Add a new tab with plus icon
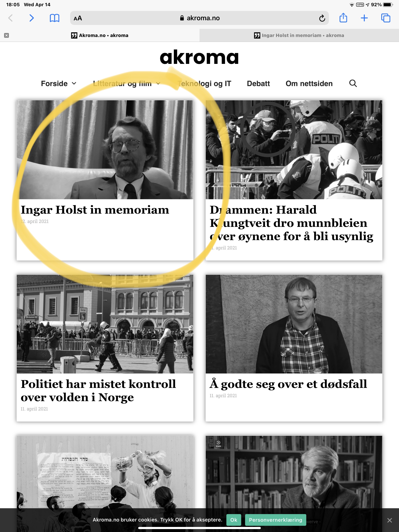Image resolution: width=399 pixels, height=532 pixels. click(364, 18)
